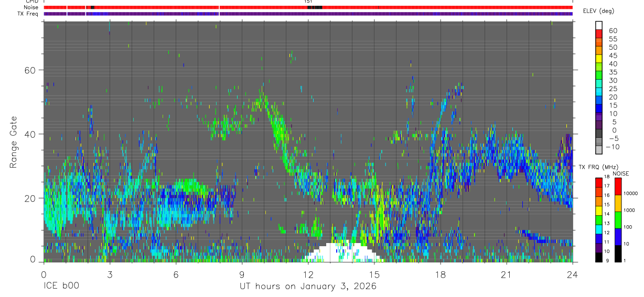Viewport: 644px width, 297px height.
Task: Click the '18' hour tick label on x-axis
Action: (x=440, y=274)
